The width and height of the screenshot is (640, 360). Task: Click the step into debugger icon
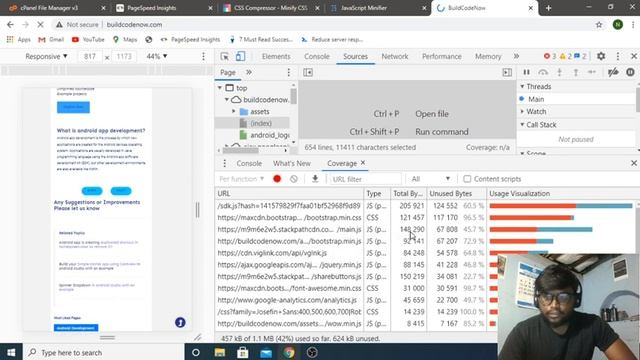pos(560,72)
